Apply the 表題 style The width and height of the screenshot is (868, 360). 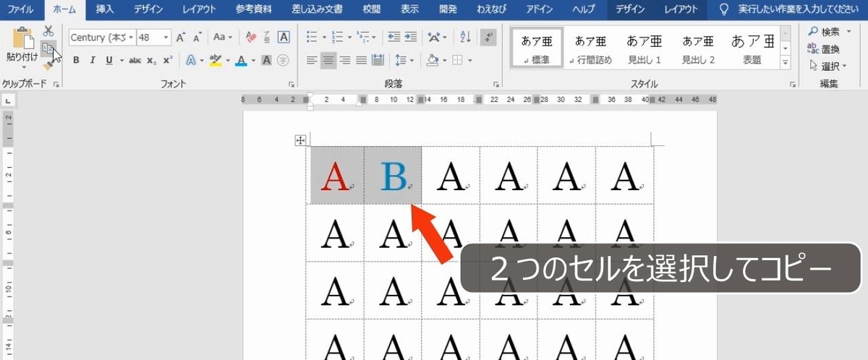(752, 48)
